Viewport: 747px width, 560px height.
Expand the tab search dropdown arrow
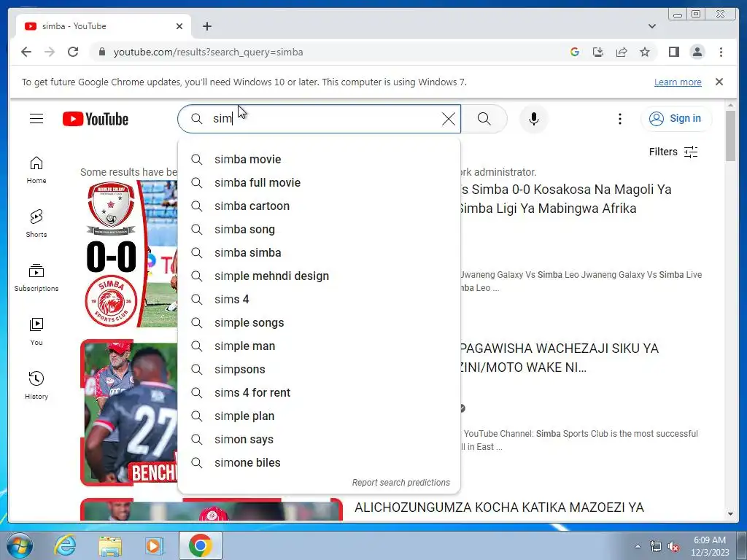[651, 26]
